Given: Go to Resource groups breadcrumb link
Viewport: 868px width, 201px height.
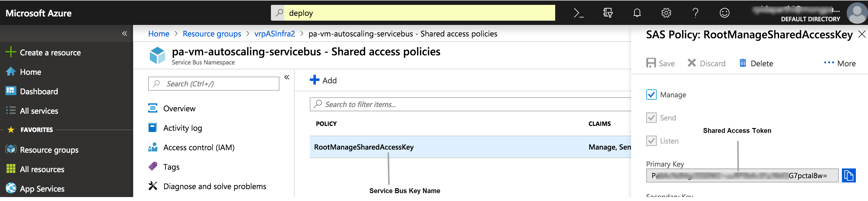Looking at the screenshot, I should click(212, 34).
